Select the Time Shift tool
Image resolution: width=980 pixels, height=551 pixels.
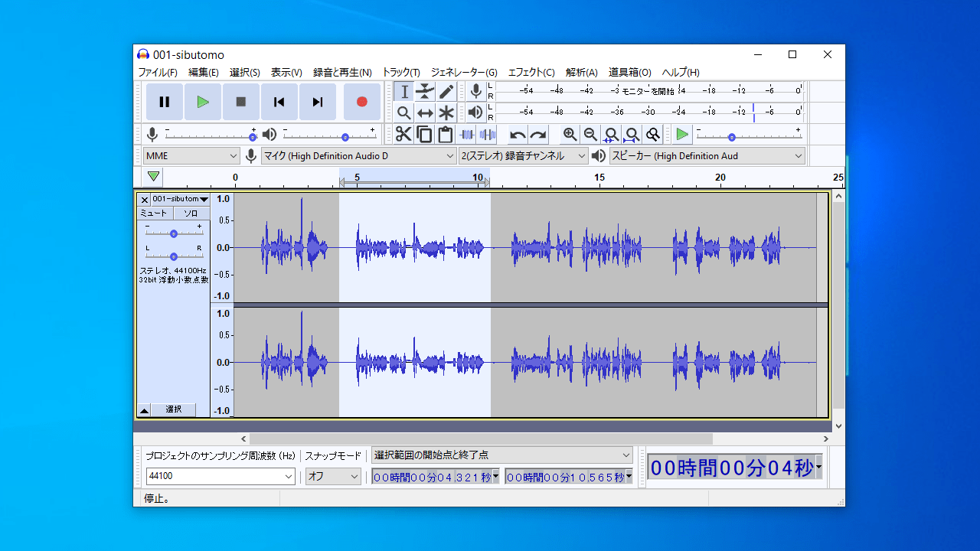pyautogui.click(x=425, y=113)
